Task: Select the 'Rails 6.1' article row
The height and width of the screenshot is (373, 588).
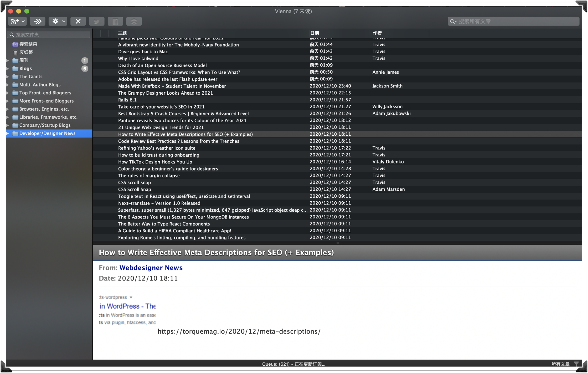Action: (x=337, y=100)
